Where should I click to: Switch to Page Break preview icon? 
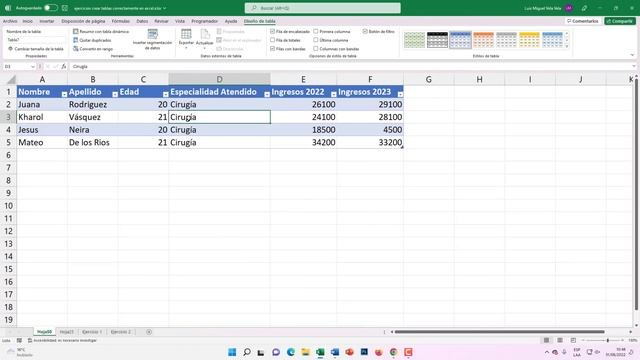pyautogui.click(x=573, y=340)
